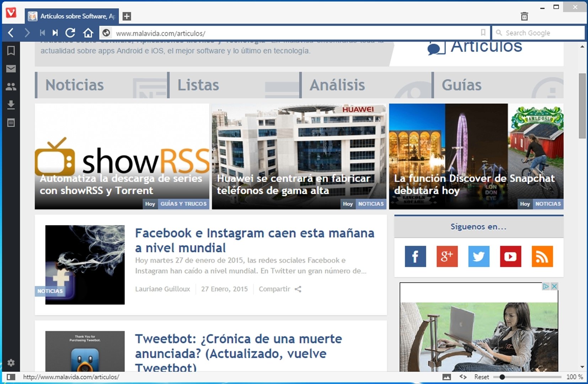Click GUÍAS Y TRUCOS category tag
The image size is (588, 384).
[x=183, y=204]
